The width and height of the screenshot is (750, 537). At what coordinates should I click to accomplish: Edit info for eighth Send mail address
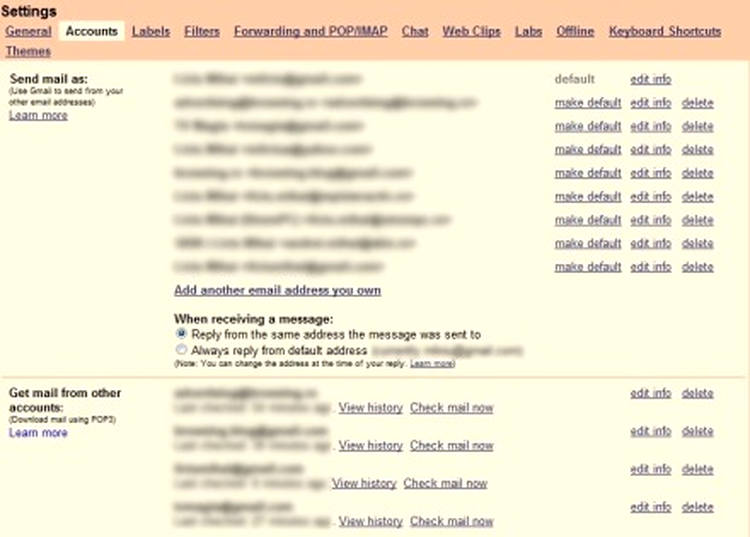[x=651, y=243]
